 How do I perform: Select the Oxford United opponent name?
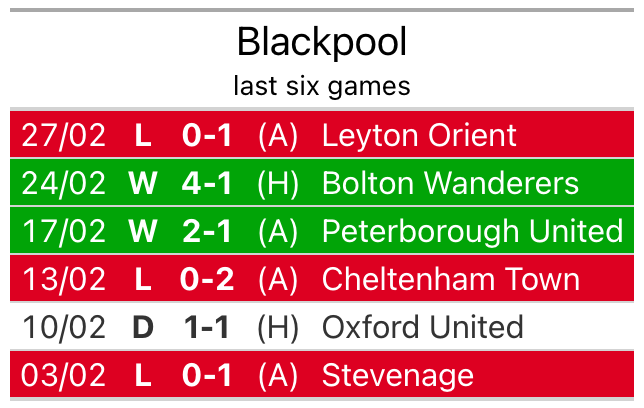point(422,327)
